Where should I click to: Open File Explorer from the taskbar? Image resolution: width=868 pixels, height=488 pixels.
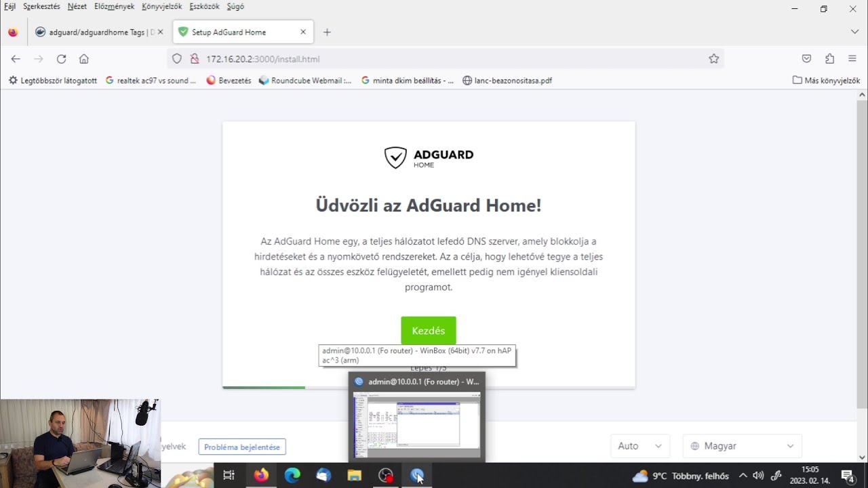pos(355,476)
